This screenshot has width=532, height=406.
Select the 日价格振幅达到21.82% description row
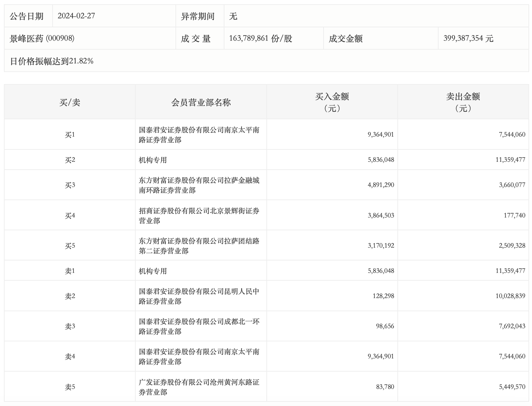click(x=52, y=61)
